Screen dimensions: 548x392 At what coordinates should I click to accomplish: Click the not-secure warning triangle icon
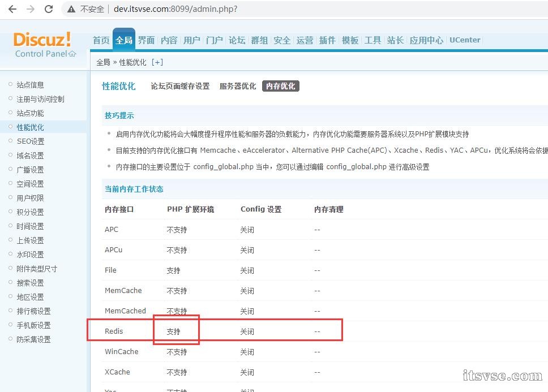[x=71, y=9]
